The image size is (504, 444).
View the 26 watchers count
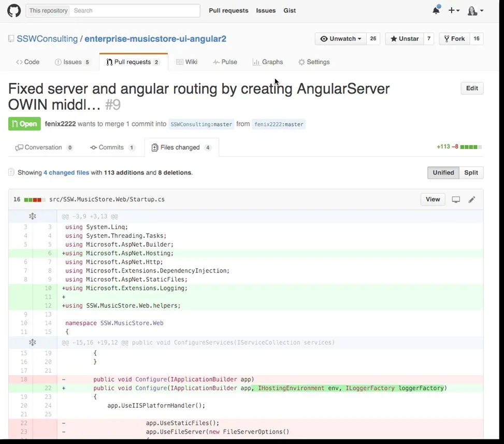(x=373, y=38)
